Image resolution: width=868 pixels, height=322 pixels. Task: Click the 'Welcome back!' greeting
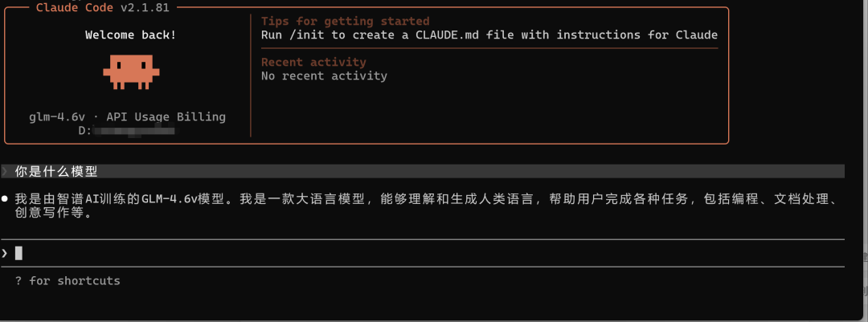pyautogui.click(x=130, y=35)
